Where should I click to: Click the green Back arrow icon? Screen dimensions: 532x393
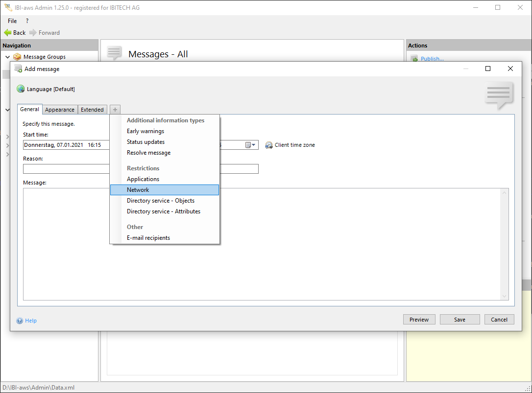[7, 33]
